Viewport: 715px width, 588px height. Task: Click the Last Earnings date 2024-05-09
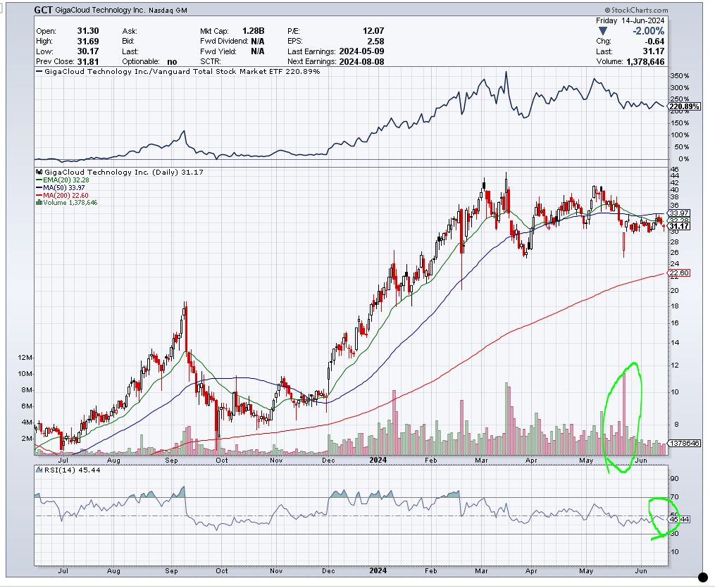pos(361,51)
